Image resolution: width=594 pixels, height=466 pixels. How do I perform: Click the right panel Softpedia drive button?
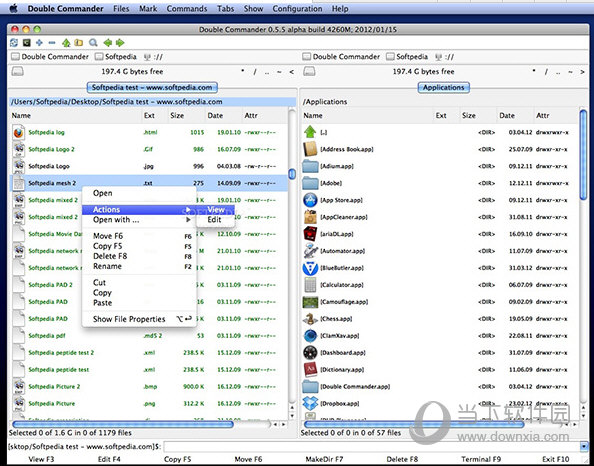[x=407, y=57]
